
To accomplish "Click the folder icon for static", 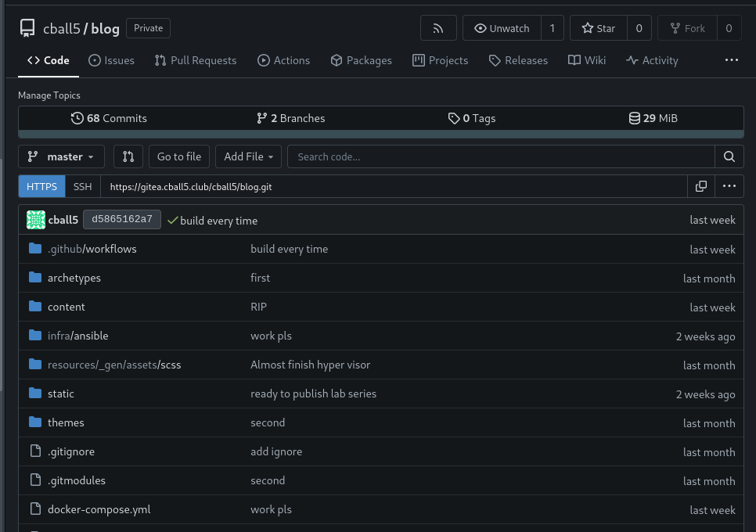I will pyautogui.click(x=35, y=393).
